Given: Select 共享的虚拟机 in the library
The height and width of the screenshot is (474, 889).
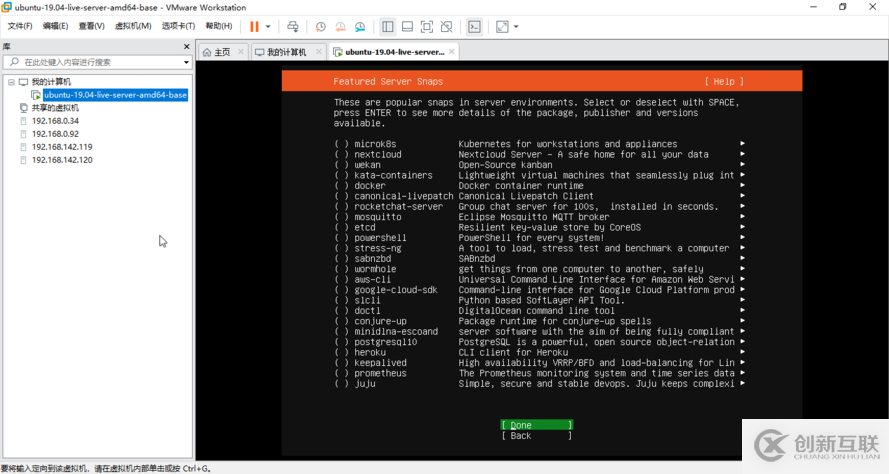Looking at the screenshot, I should pyautogui.click(x=55, y=108).
